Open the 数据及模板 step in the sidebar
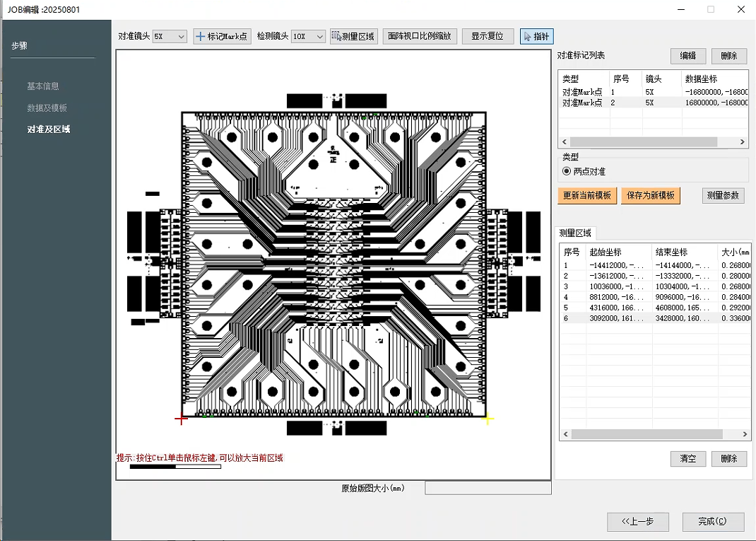The height and width of the screenshot is (541, 756). (47, 108)
